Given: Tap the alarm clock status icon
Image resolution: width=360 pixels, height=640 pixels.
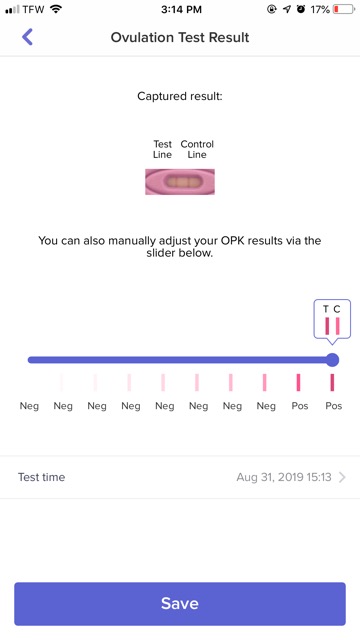Looking at the screenshot, I should (301, 9).
